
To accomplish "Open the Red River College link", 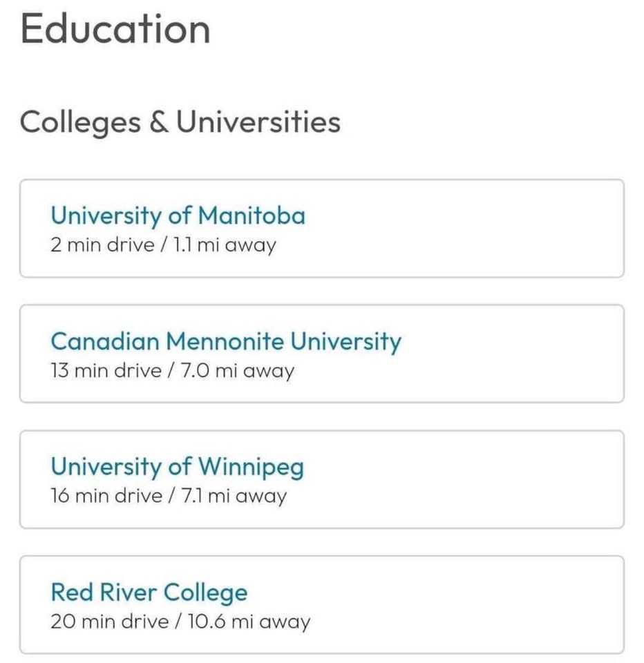I will [149, 592].
